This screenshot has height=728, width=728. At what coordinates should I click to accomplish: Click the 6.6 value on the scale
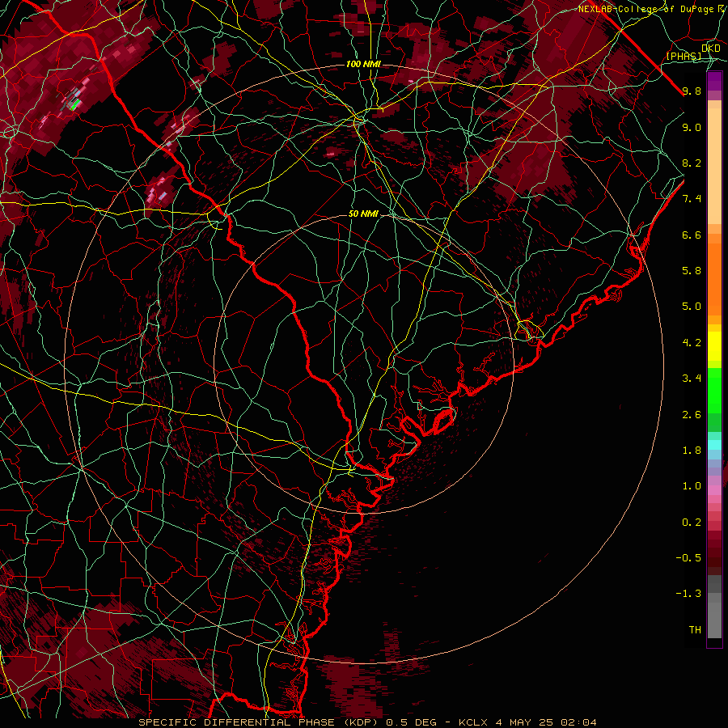692,235
